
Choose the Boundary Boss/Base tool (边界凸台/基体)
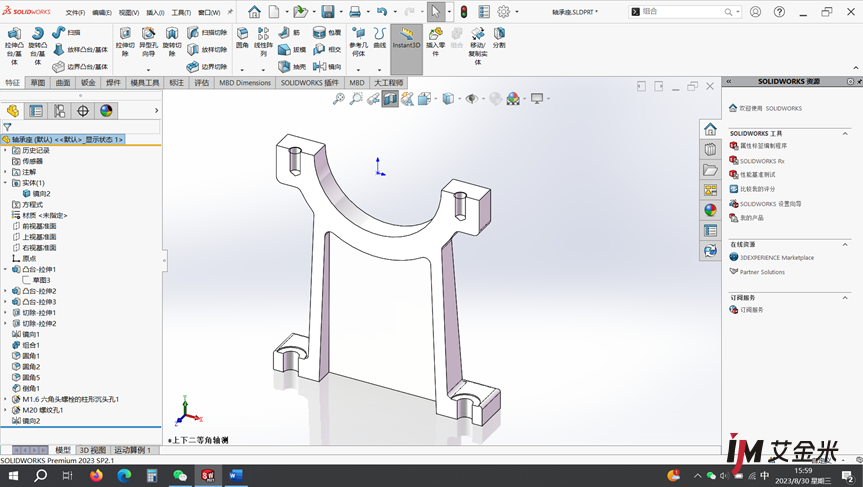pos(80,67)
